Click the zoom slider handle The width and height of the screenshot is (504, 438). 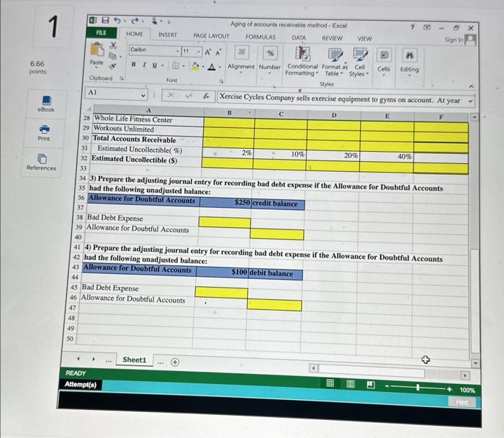(x=418, y=388)
